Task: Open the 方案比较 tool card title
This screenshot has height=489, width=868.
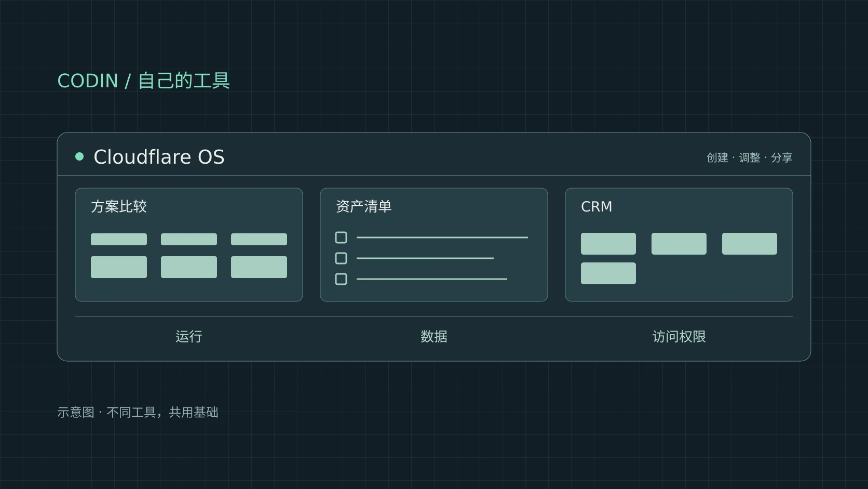Action: pos(119,207)
